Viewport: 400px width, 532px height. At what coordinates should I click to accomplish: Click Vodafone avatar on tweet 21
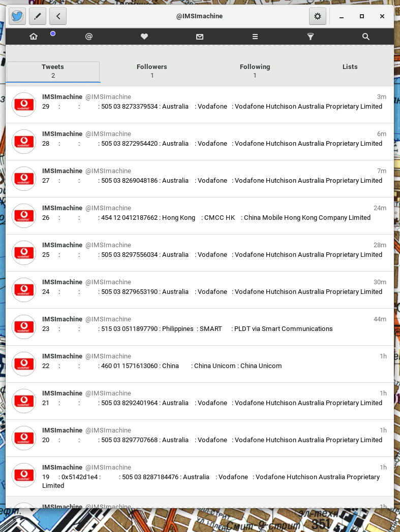[24, 401]
